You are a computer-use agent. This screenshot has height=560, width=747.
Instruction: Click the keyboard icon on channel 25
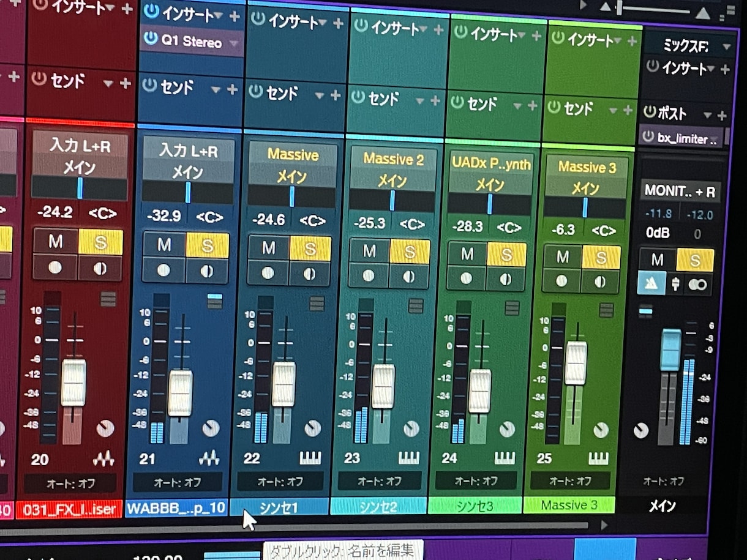[x=598, y=458]
